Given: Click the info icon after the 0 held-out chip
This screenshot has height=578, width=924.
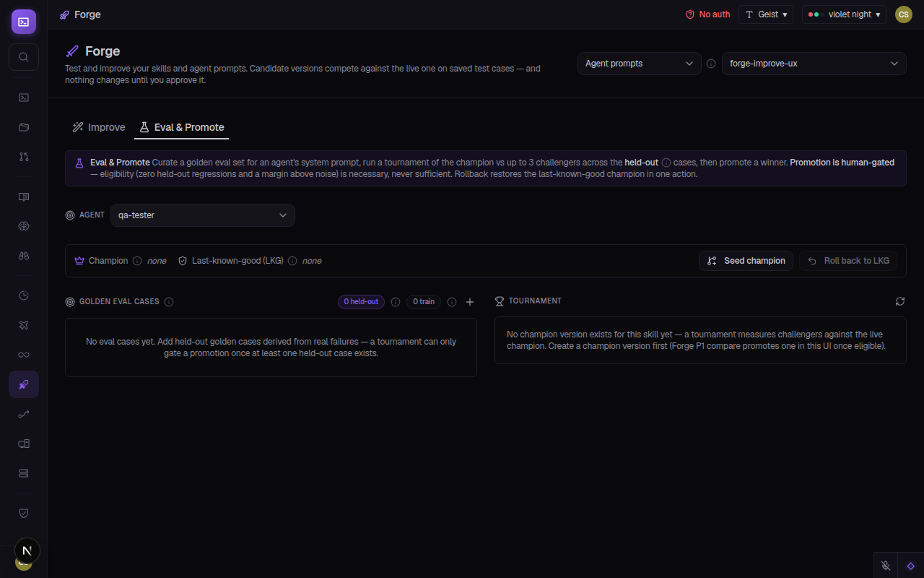Looking at the screenshot, I should [x=396, y=302].
